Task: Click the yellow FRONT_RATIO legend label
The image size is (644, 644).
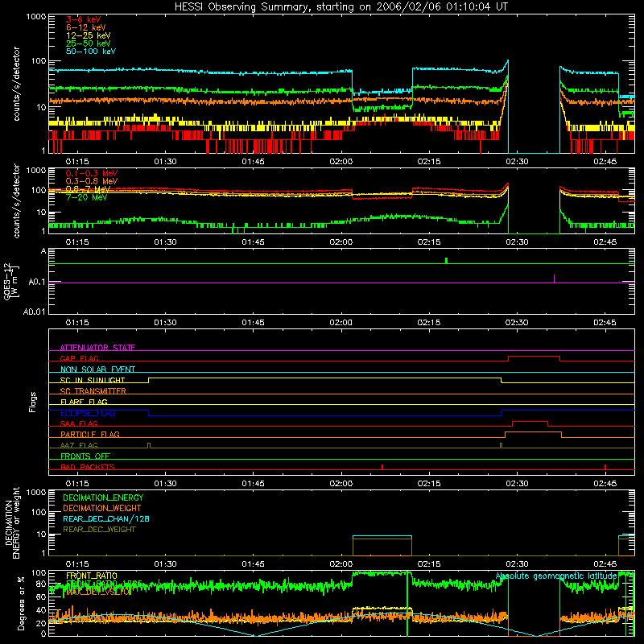Action: tap(92, 576)
